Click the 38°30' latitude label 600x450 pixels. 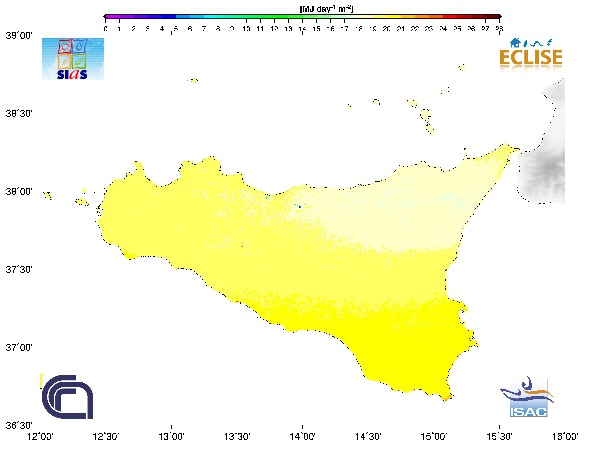point(19,114)
